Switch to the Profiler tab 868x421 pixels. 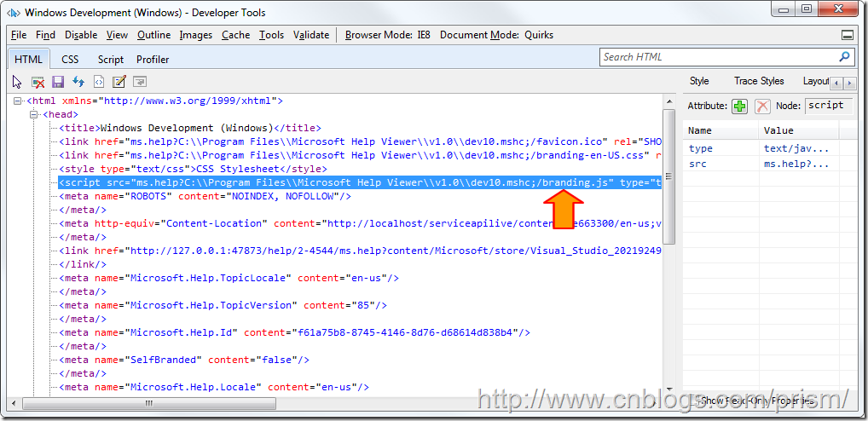153,59
